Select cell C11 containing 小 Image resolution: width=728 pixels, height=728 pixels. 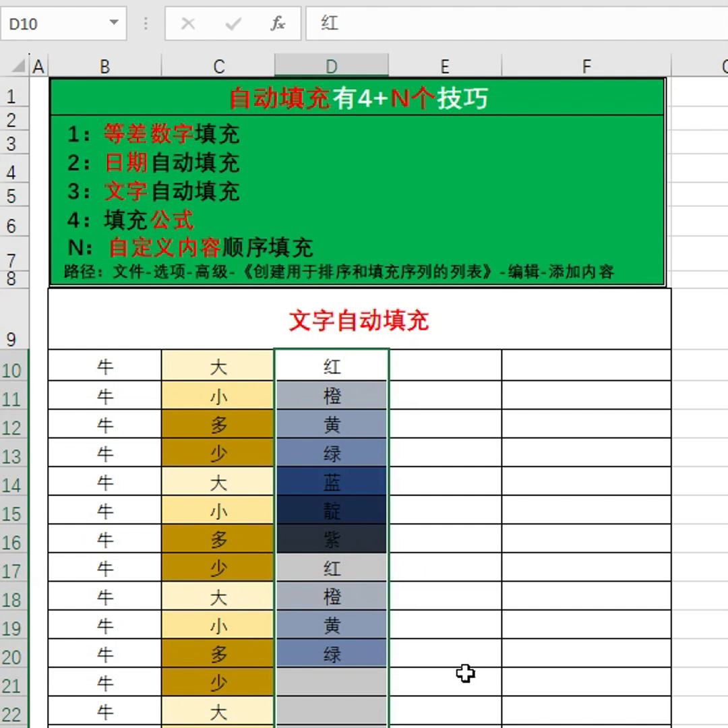coord(218,395)
